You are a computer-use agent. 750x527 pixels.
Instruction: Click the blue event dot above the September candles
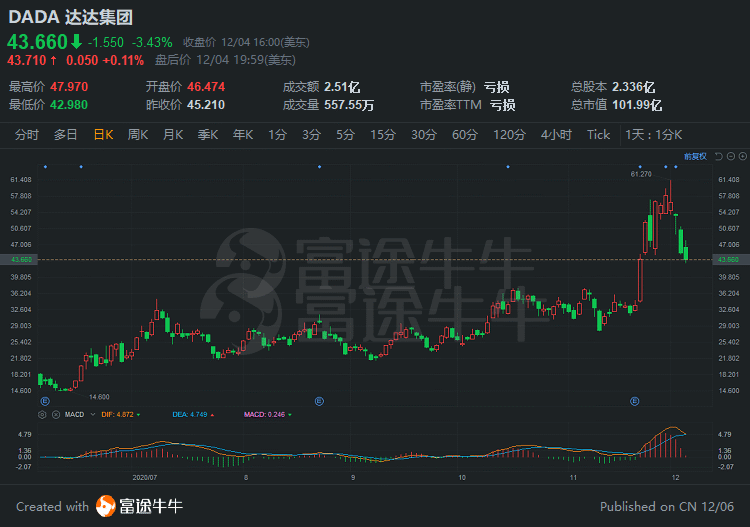pos(320,166)
